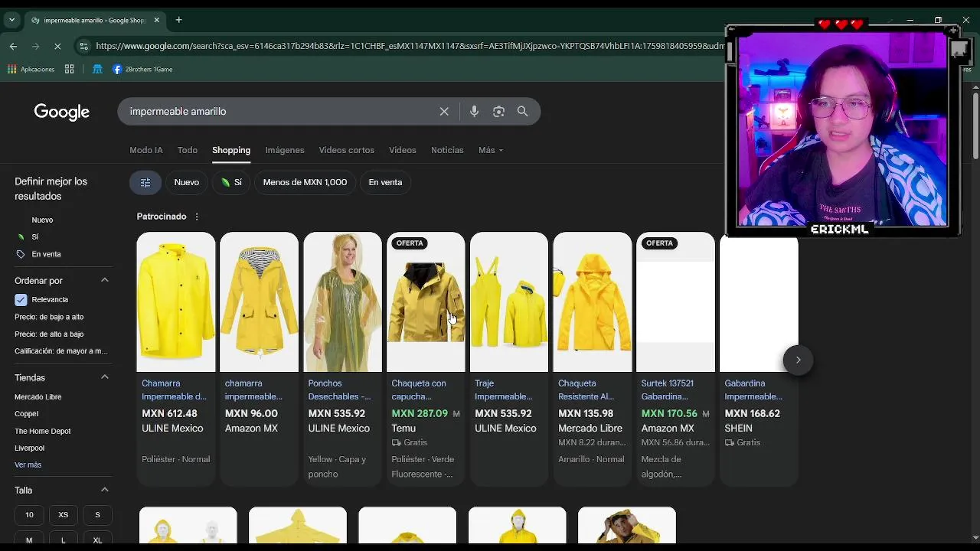Select size XS filter
This screenshot has height=551, width=980.
coord(64,515)
